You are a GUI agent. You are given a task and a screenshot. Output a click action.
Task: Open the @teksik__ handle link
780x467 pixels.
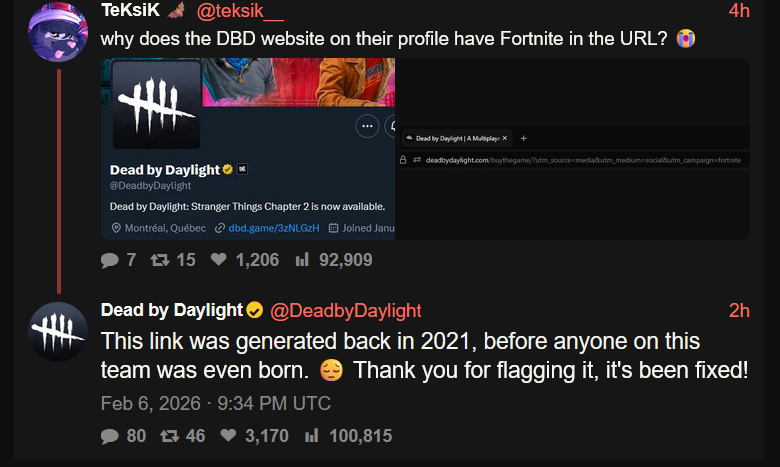[x=240, y=10]
